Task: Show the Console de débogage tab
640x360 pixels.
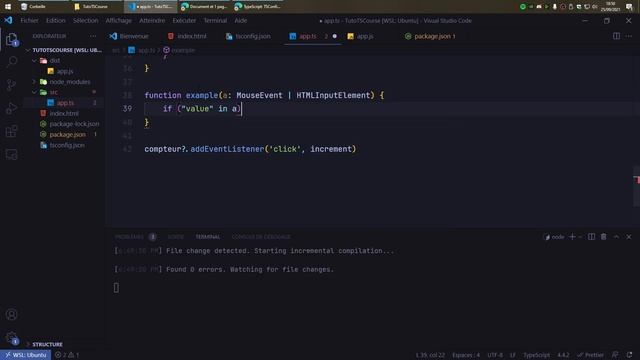Action: (261, 237)
